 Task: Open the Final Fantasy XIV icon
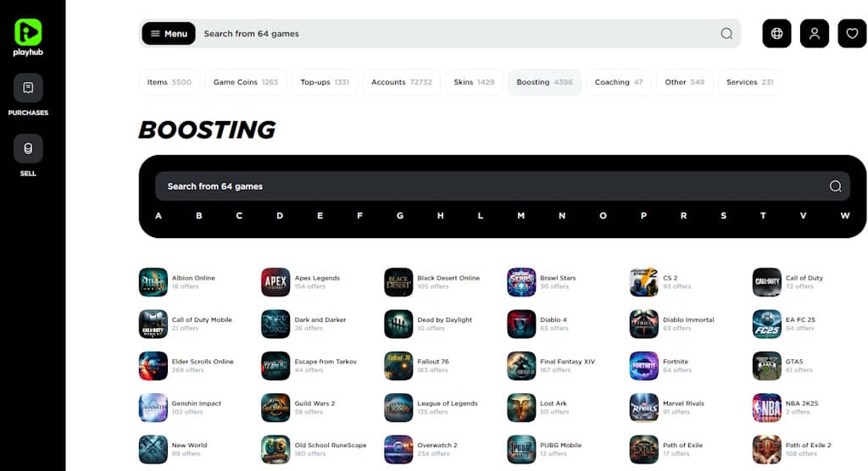(x=521, y=366)
